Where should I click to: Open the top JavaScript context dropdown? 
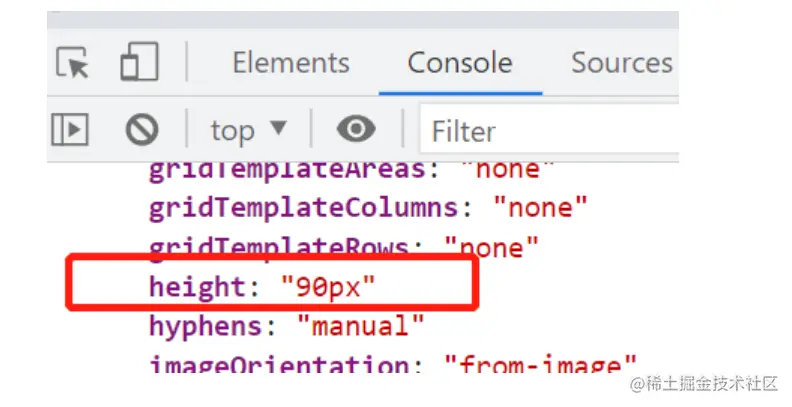click(248, 130)
